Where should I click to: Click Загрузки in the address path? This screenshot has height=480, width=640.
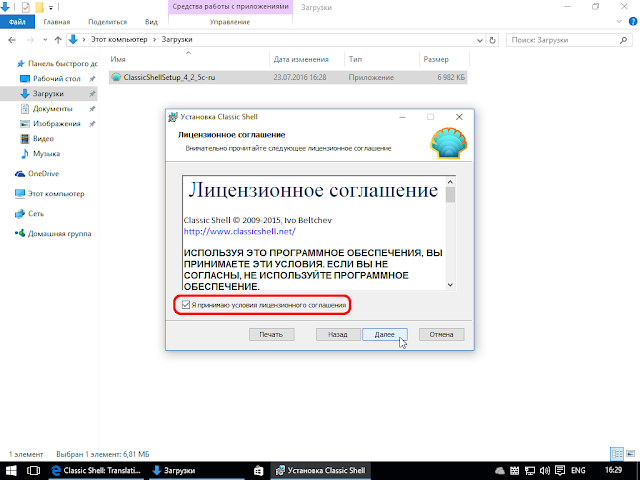[x=177, y=40]
